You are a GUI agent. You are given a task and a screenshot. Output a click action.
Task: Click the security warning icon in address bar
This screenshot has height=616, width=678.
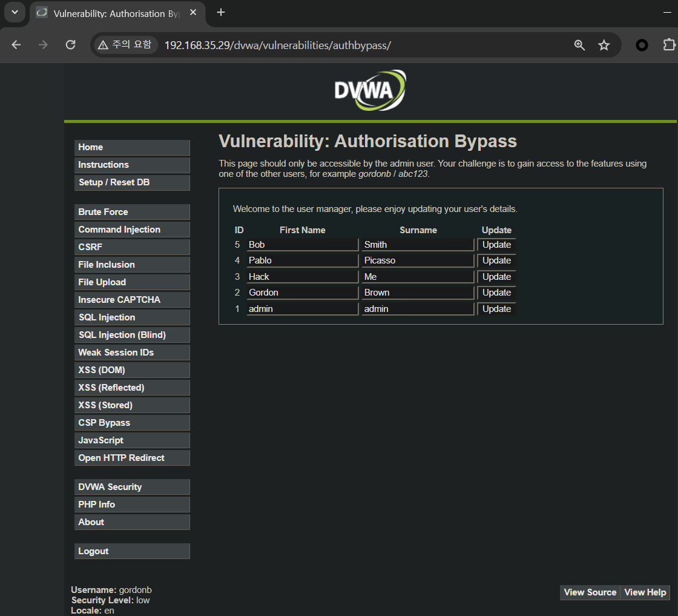pos(103,45)
